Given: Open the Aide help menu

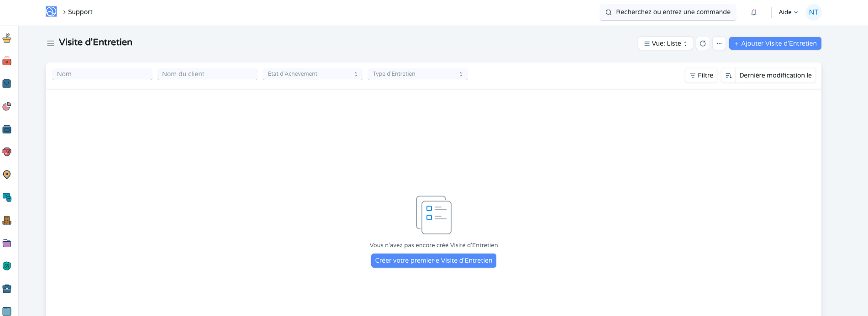Looking at the screenshot, I should click(788, 12).
